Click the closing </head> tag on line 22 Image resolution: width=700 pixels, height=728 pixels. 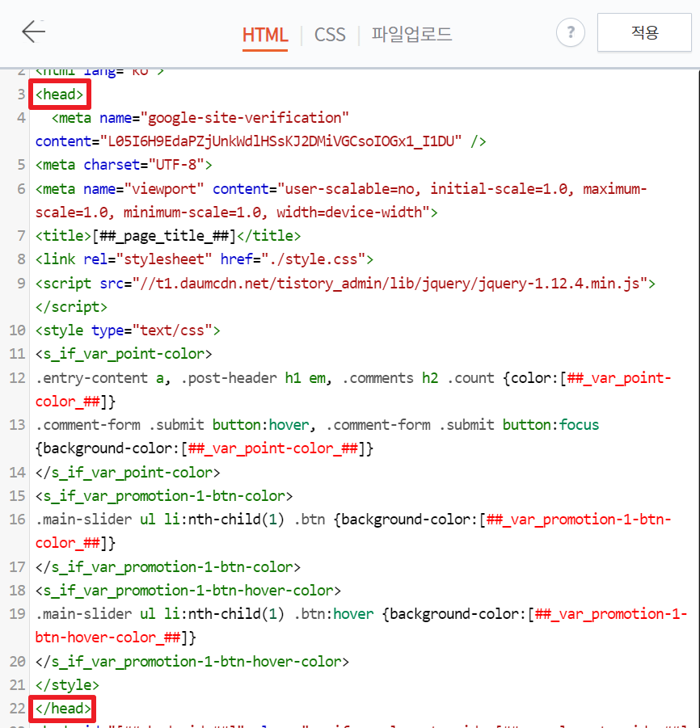pyautogui.click(x=63, y=709)
